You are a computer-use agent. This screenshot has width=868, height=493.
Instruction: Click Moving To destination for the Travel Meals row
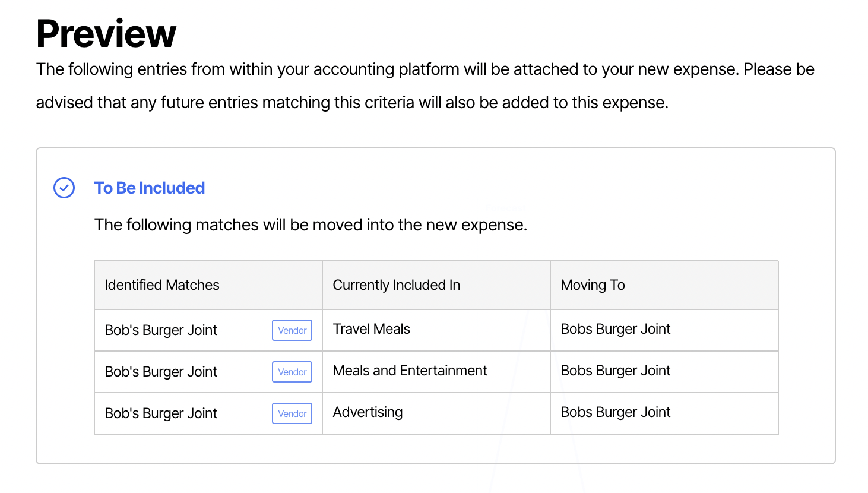pyautogui.click(x=615, y=329)
